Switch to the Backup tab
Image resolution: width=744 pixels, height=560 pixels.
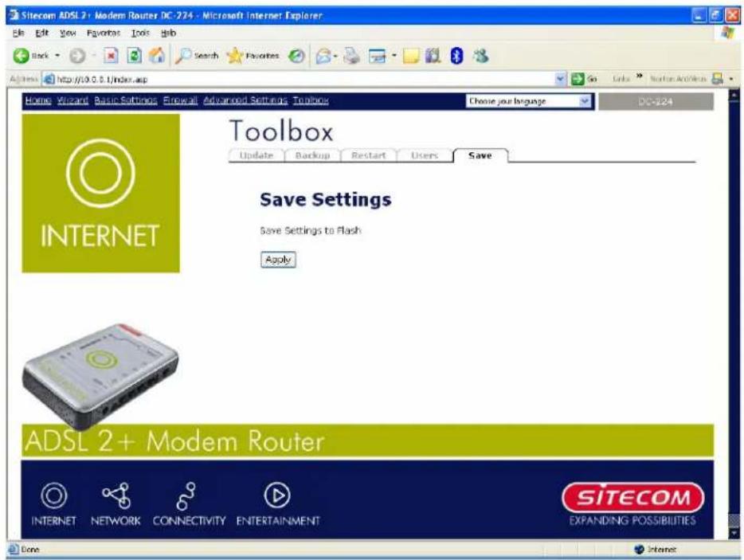coord(312,155)
